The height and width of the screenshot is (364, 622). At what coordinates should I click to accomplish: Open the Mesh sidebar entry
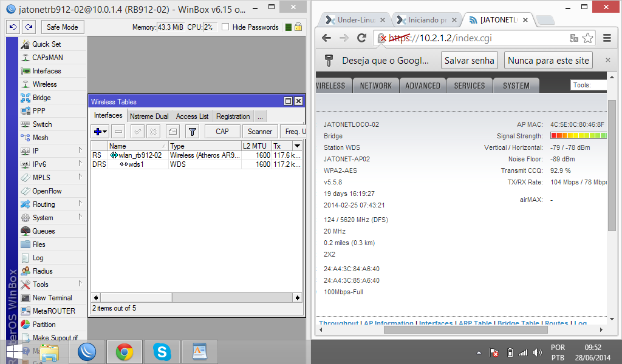[40, 138]
